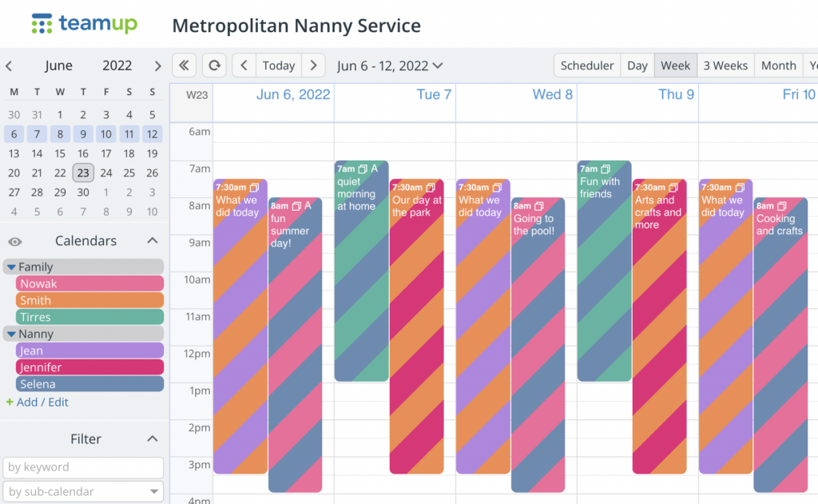Screen dimensions: 818x504
Task: Switch to Day view
Action: pyautogui.click(x=637, y=65)
